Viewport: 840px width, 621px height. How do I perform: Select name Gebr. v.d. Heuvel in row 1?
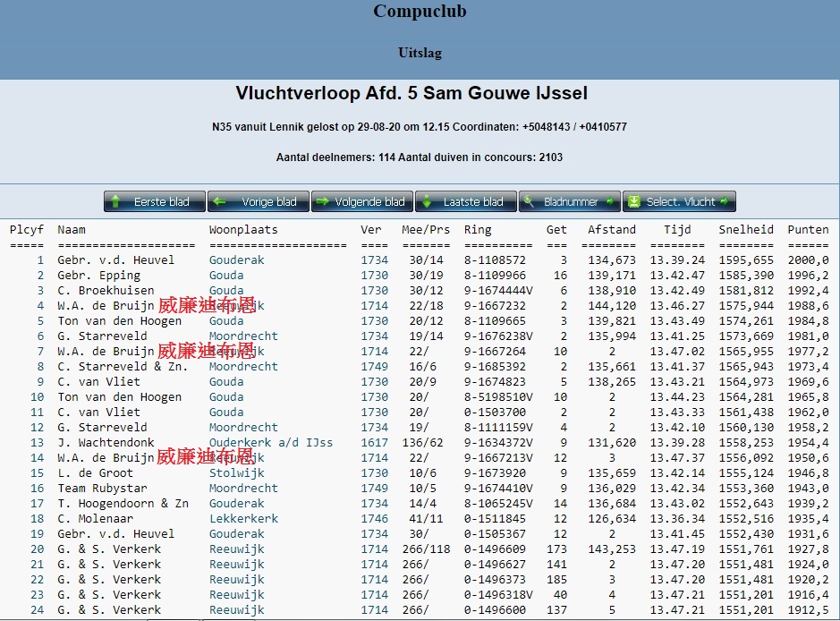click(x=115, y=259)
